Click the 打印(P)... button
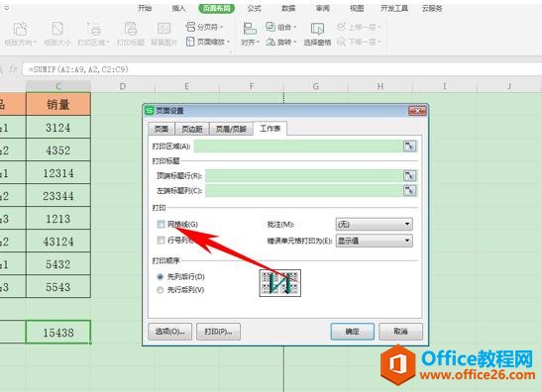 218,332
